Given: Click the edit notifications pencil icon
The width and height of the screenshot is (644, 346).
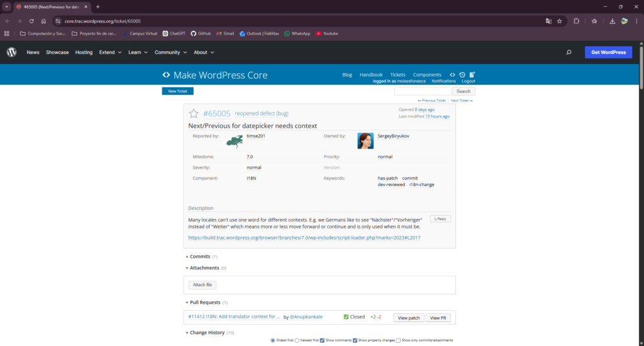Looking at the screenshot, I should pyautogui.click(x=472, y=75).
